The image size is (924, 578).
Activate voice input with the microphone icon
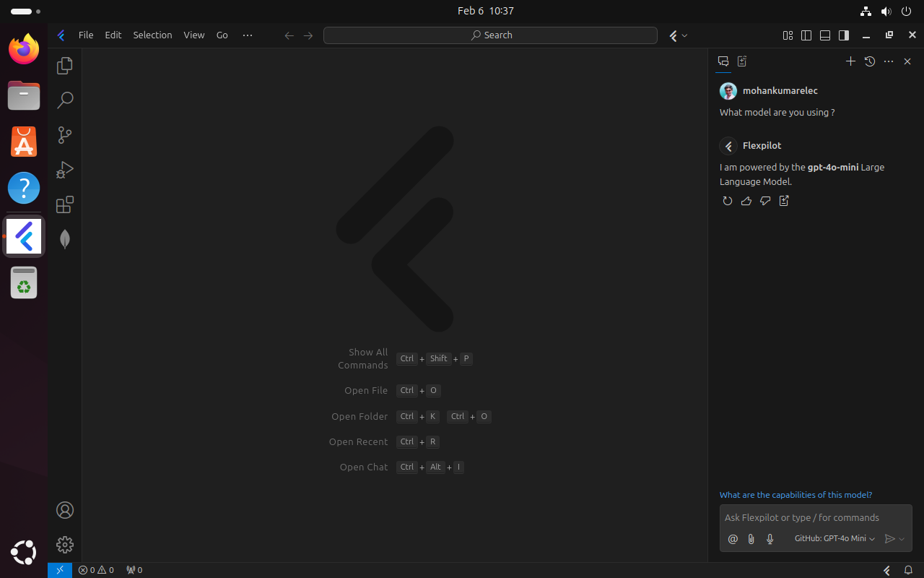tap(770, 539)
